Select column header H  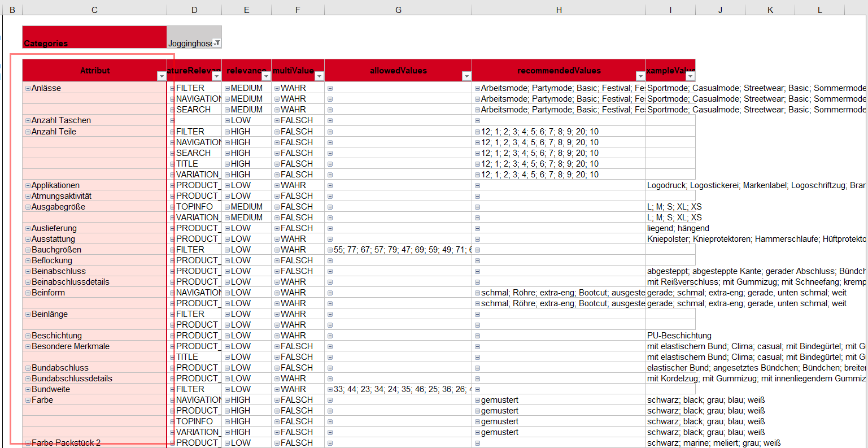[559, 10]
